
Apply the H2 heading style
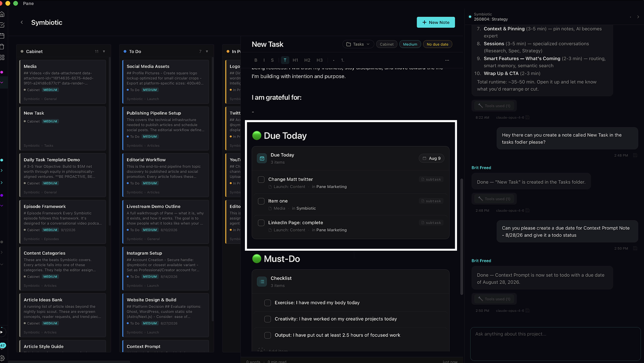307,60
